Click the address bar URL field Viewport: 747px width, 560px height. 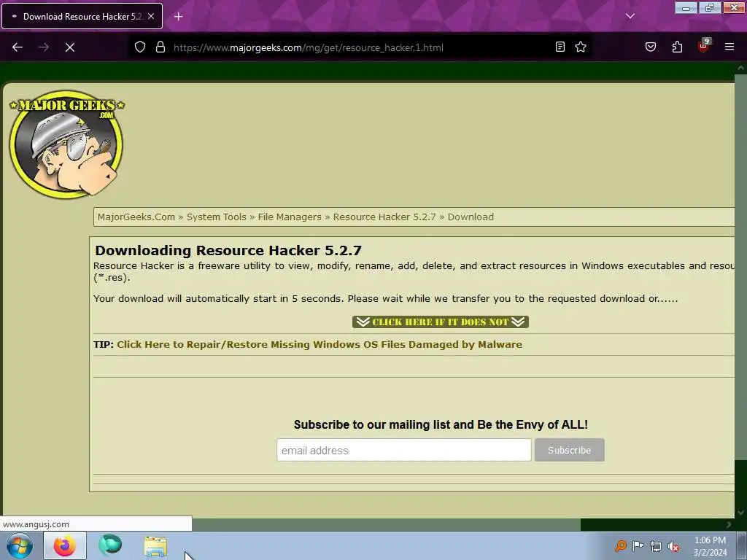pos(360,47)
